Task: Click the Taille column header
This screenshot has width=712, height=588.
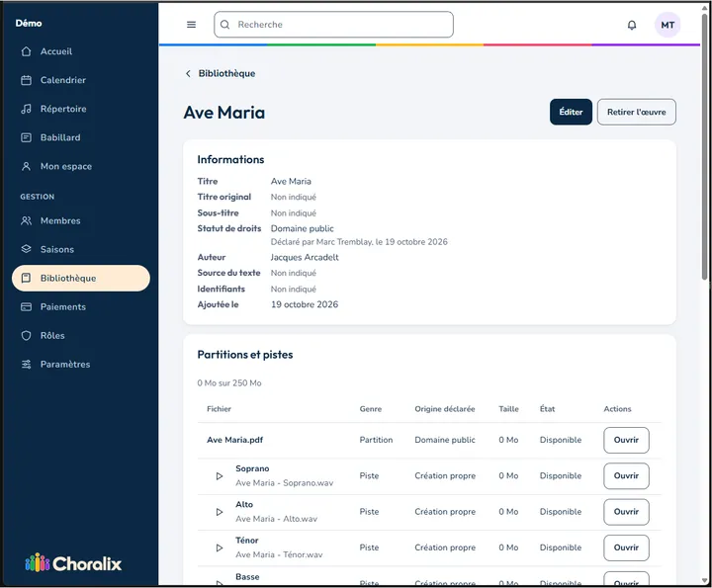Action: [508, 409]
